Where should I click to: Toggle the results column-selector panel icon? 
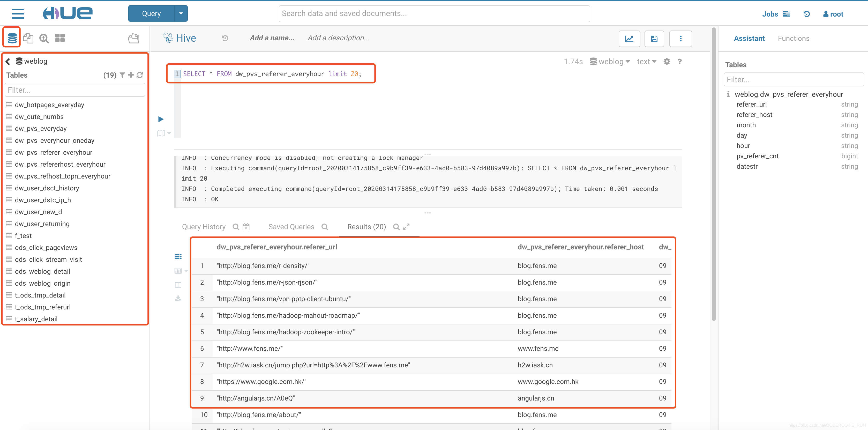178,285
